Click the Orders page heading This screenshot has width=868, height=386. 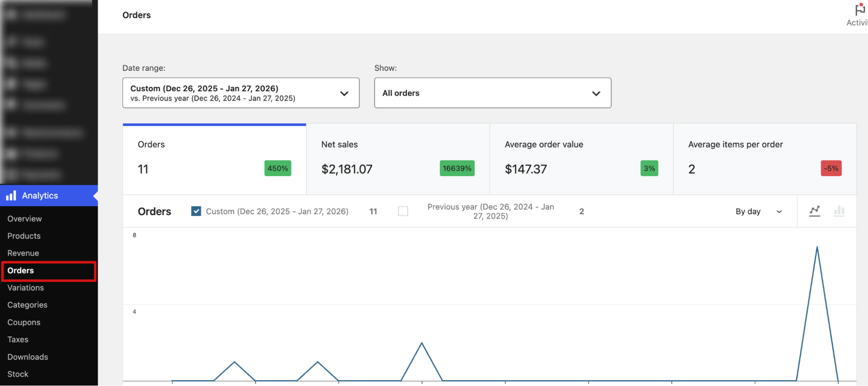pos(137,15)
